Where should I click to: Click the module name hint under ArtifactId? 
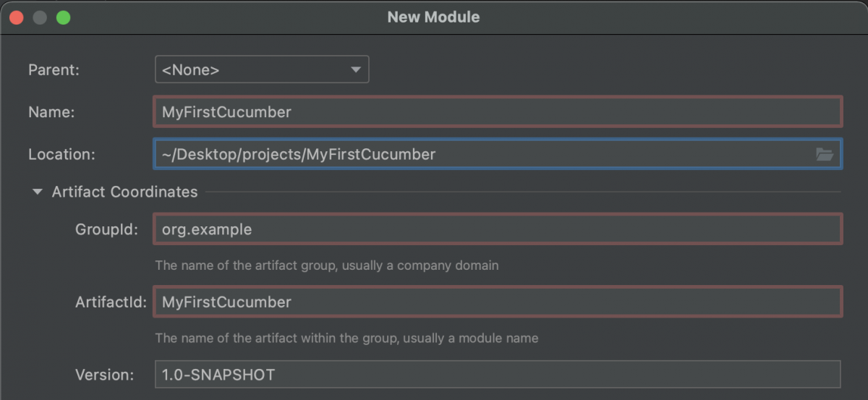[346, 338]
